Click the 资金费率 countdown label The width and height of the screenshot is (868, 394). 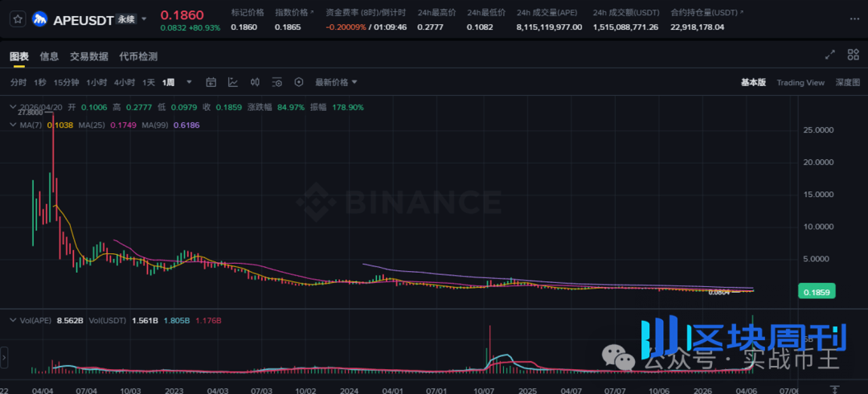366,12
